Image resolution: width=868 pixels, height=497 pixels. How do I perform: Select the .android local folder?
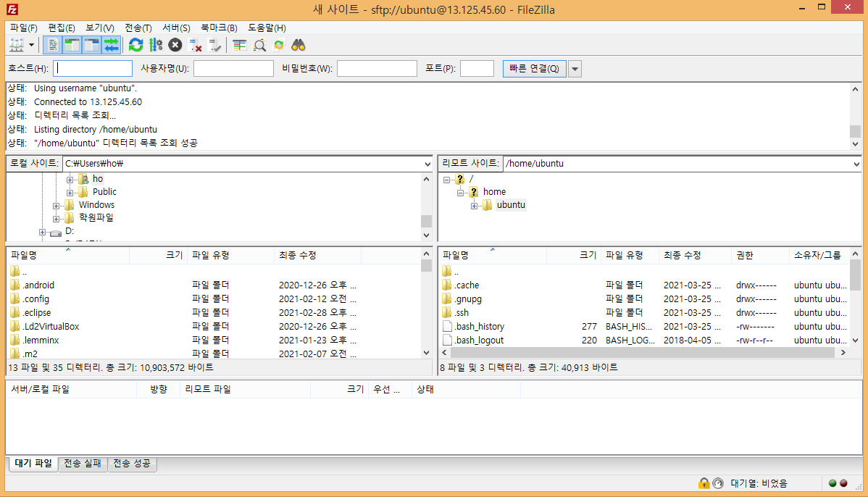pyautogui.click(x=38, y=285)
